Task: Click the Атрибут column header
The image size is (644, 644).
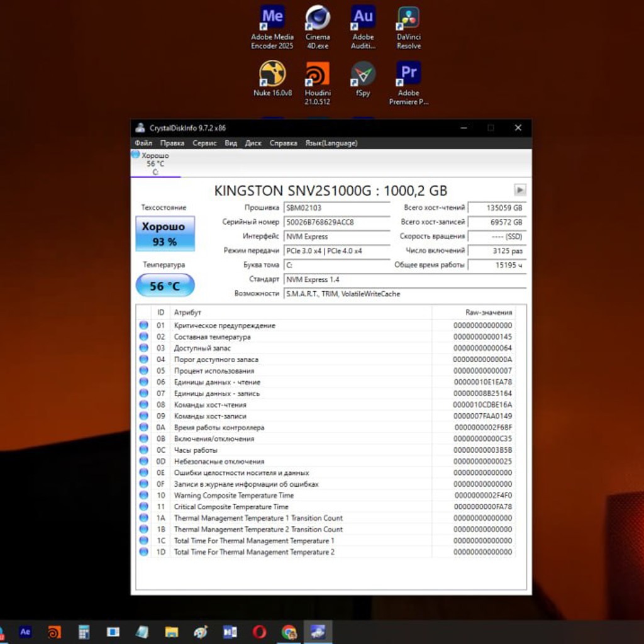Action: (x=301, y=313)
